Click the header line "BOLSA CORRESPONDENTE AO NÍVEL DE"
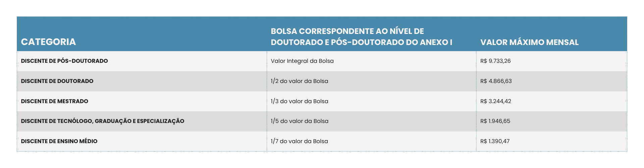 click(347, 31)
